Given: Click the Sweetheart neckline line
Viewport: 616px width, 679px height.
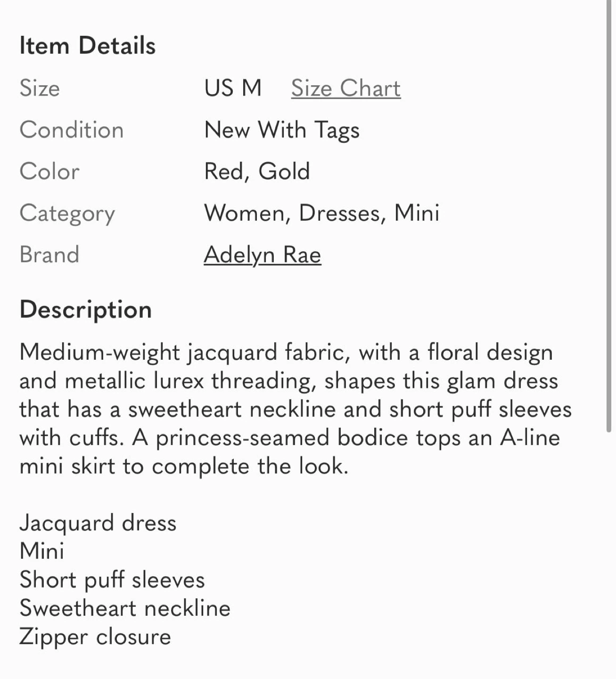Looking at the screenshot, I should [x=125, y=608].
